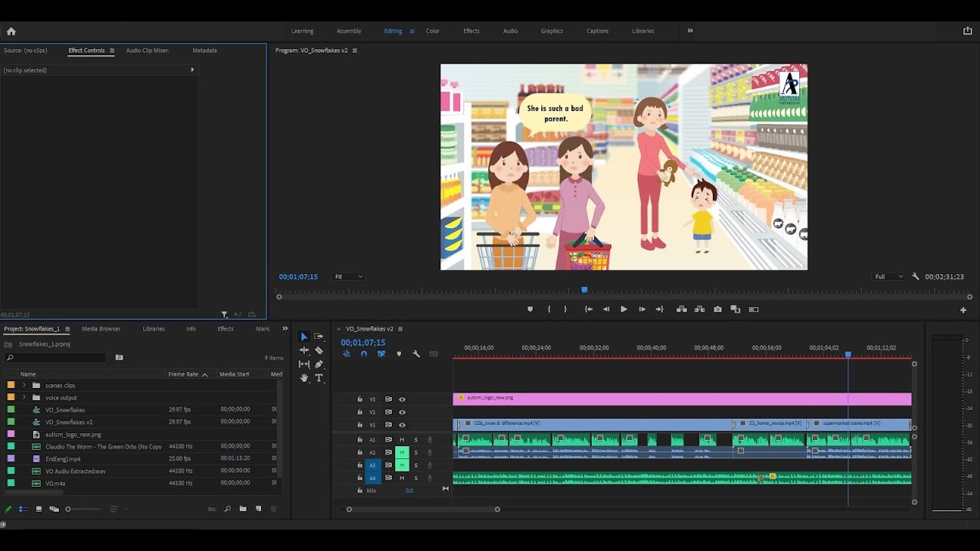980x551 pixels.
Task: Go to Home screen
Action: [11, 31]
